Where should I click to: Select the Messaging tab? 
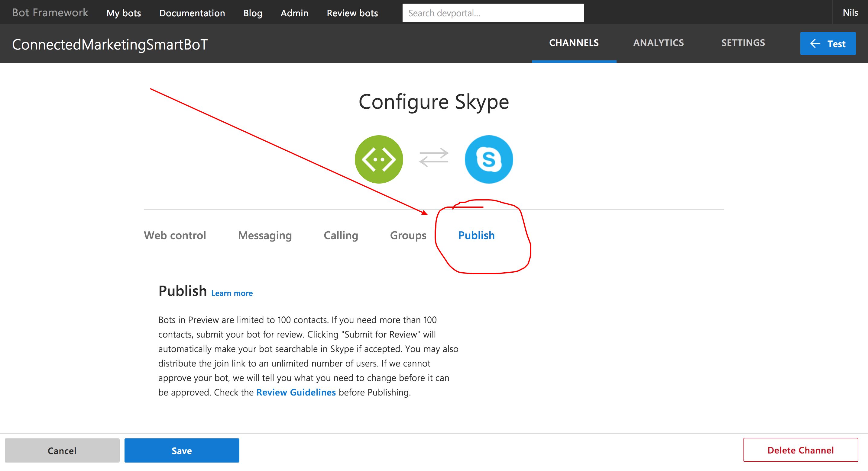pos(264,235)
